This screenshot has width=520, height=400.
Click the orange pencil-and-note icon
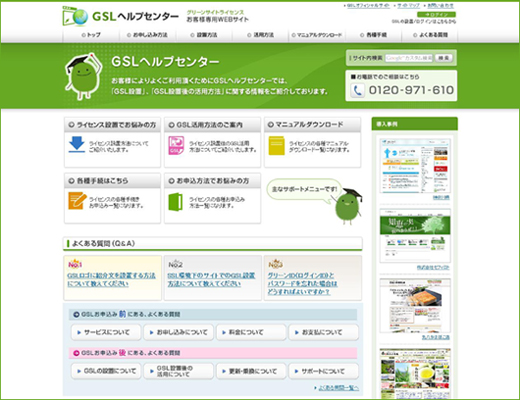[x=77, y=201]
